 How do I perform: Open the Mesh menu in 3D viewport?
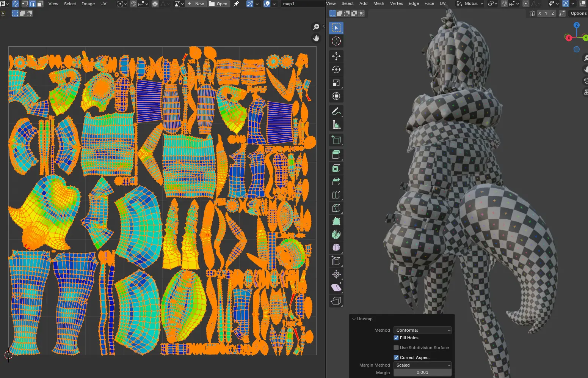[378, 3]
